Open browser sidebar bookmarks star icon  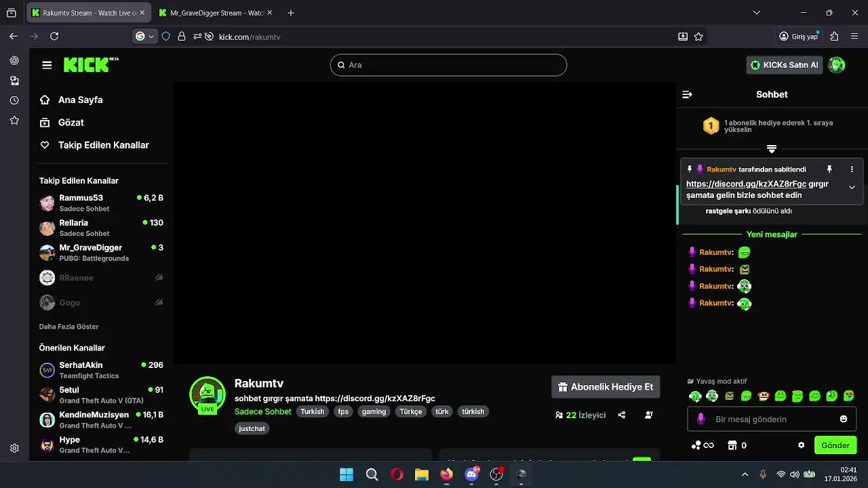click(x=14, y=121)
